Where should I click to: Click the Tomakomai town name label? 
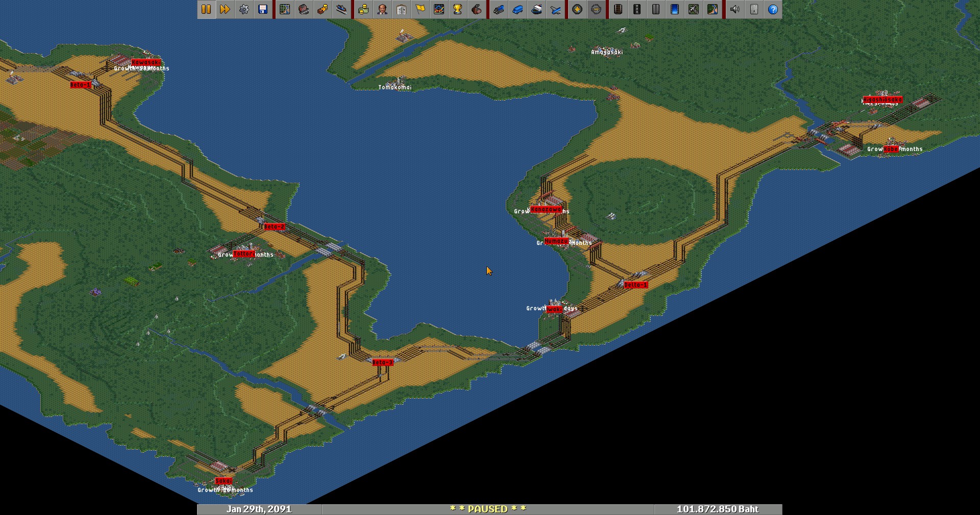395,87
